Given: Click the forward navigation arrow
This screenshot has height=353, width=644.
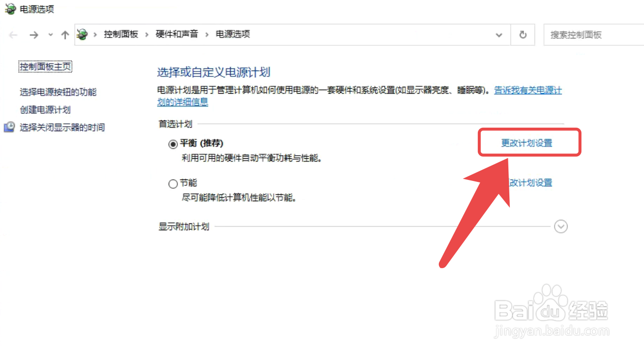Looking at the screenshot, I should [x=34, y=35].
